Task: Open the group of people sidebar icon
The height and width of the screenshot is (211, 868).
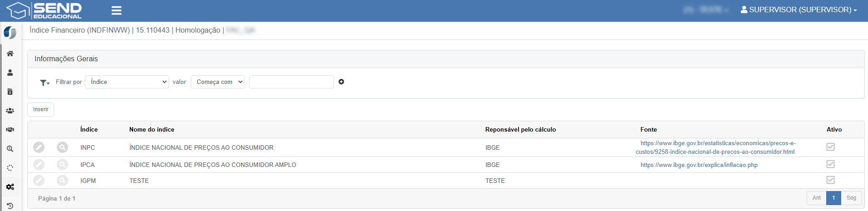Action: [x=10, y=111]
